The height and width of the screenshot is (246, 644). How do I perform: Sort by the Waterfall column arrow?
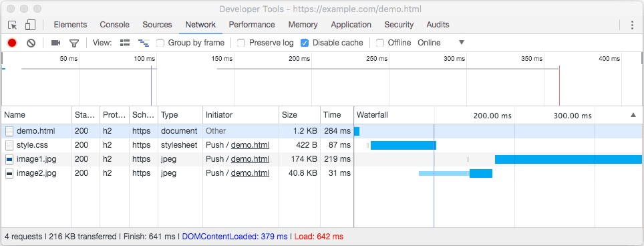click(x=633, y=116)
